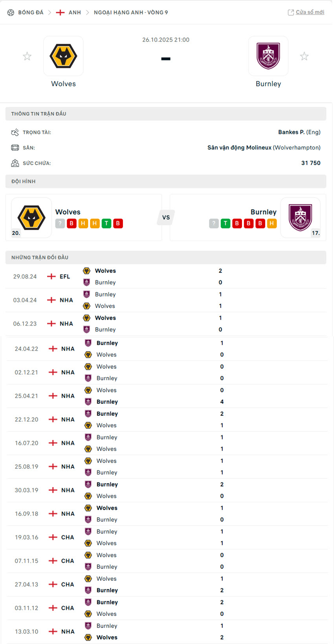Image resolution: width=334 pixels, height=644 pixels.
Task: Click the Burnley mini crest in ĐỘI HÌNH panel
Action: point(301,218)
